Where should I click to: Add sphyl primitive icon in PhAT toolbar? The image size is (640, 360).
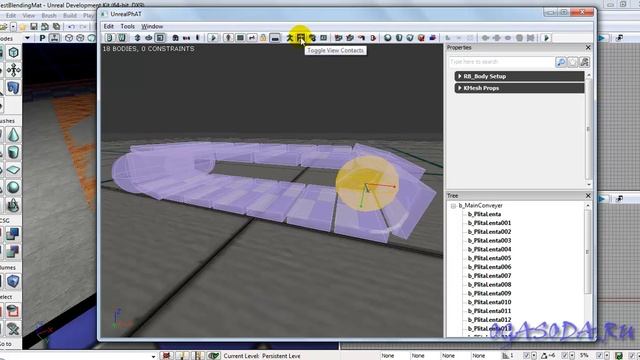(x=399, y=38)
